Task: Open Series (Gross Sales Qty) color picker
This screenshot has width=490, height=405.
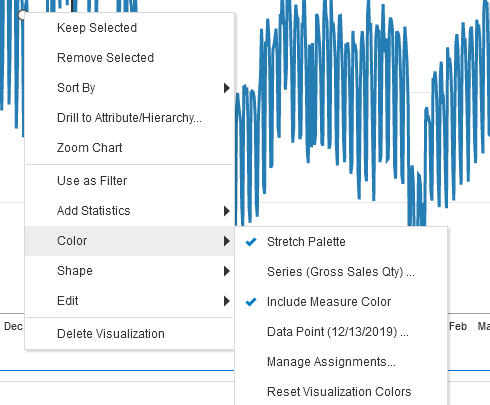Action: click(341, 272)
